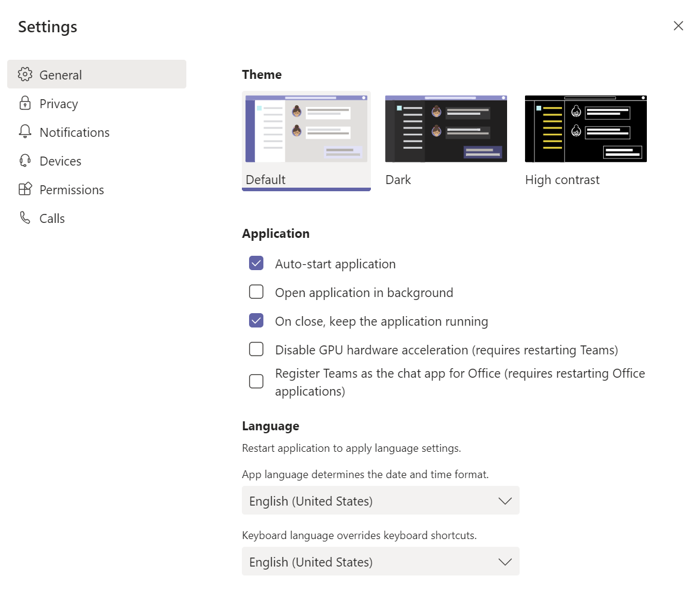Viewport: 700px width, 600px height.
Task: Uncheck Auto-start application checkbox
Action: (x=256, y=263)
